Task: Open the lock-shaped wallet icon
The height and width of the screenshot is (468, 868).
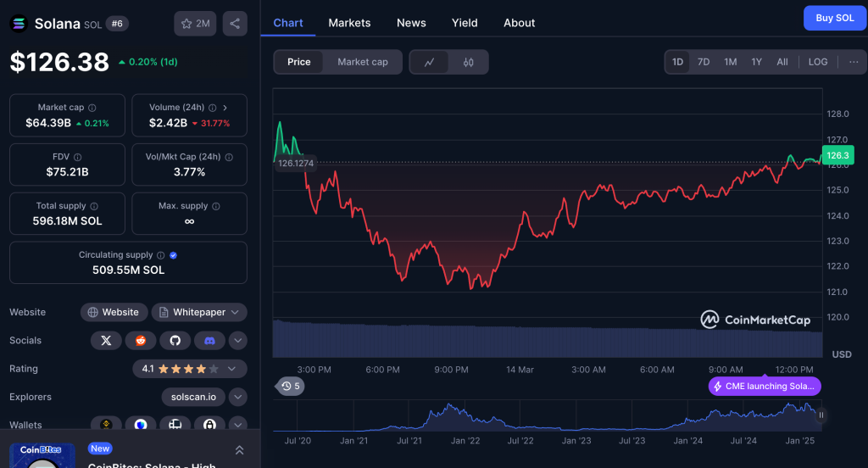Action: 210,424
